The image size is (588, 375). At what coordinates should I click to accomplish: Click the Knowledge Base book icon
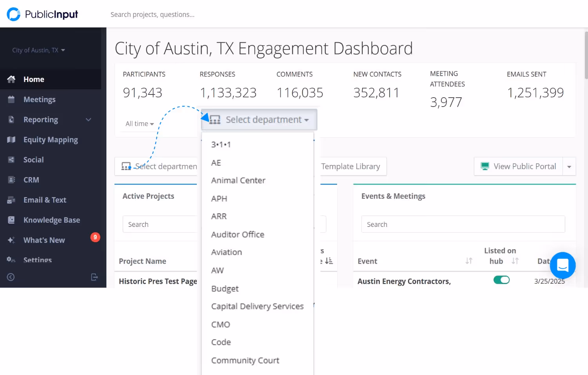11,220
